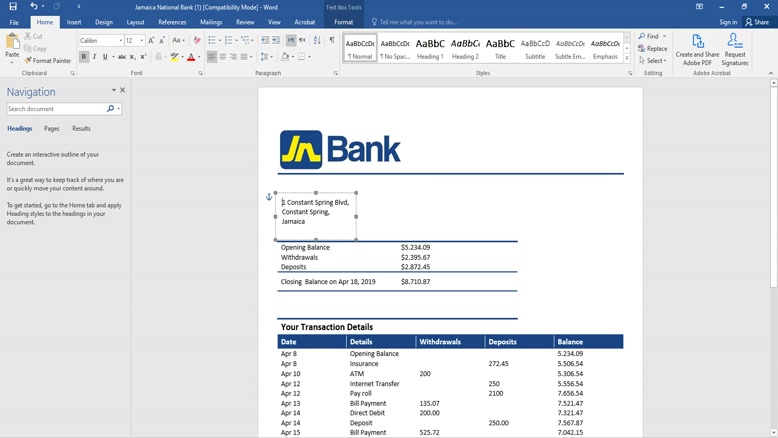This screenshot has height=438, width=778.
Task: Apply red font color
Action: (191, 57)
